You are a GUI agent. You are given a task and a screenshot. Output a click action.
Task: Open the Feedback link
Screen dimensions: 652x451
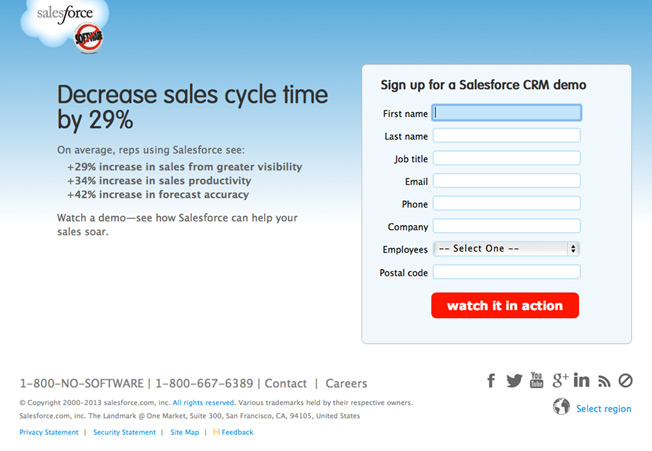click(x=233, y=432)
